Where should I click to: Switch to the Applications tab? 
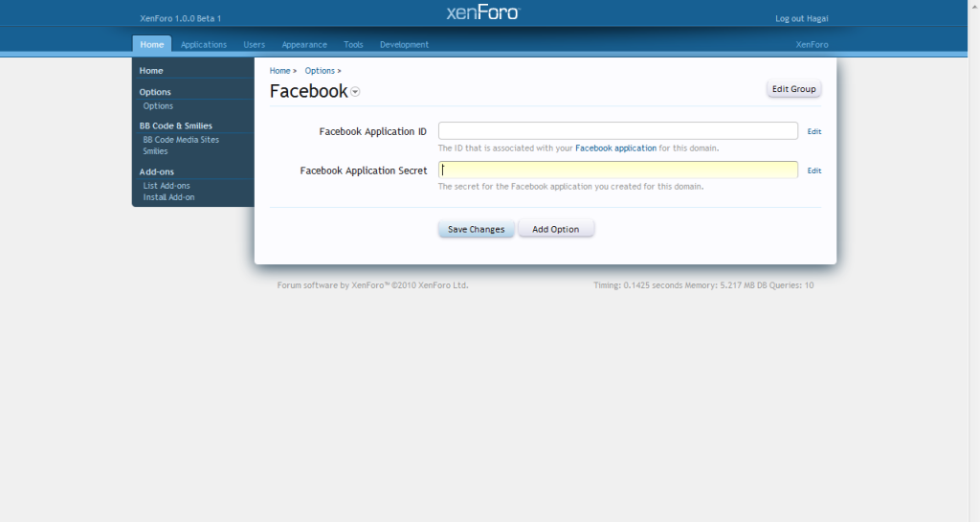(204, 44)
